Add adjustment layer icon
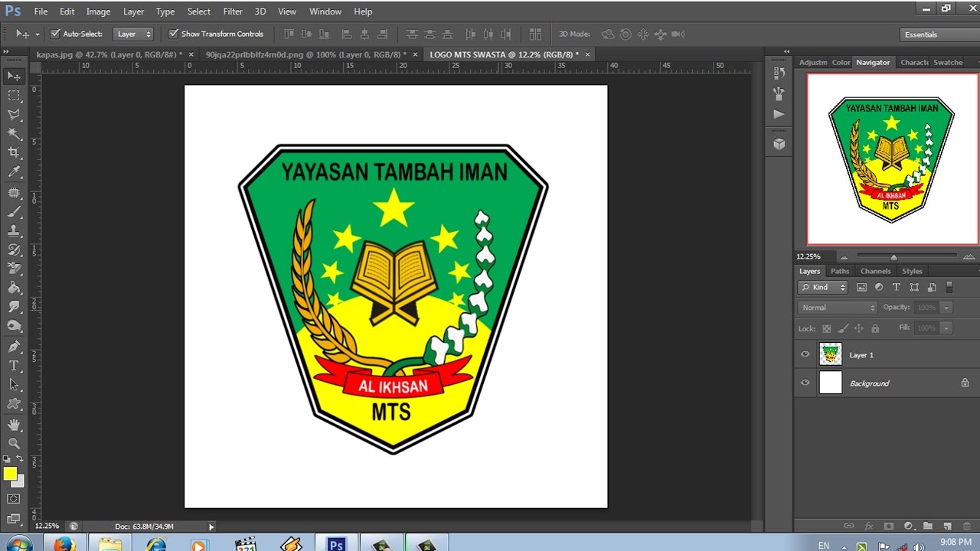Screen dimensions: 980x551 pos(908,526)
